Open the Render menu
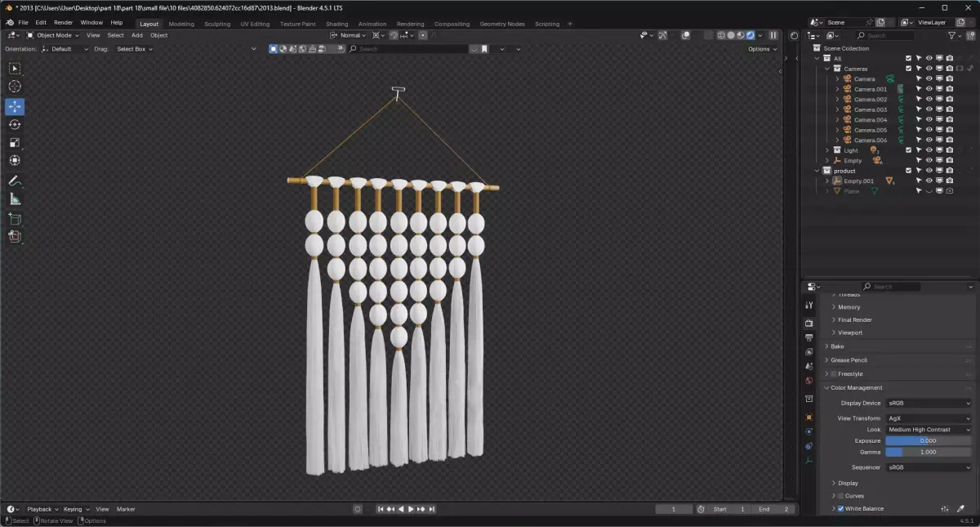This screenshot has height=527, width=980. (63, 23)
